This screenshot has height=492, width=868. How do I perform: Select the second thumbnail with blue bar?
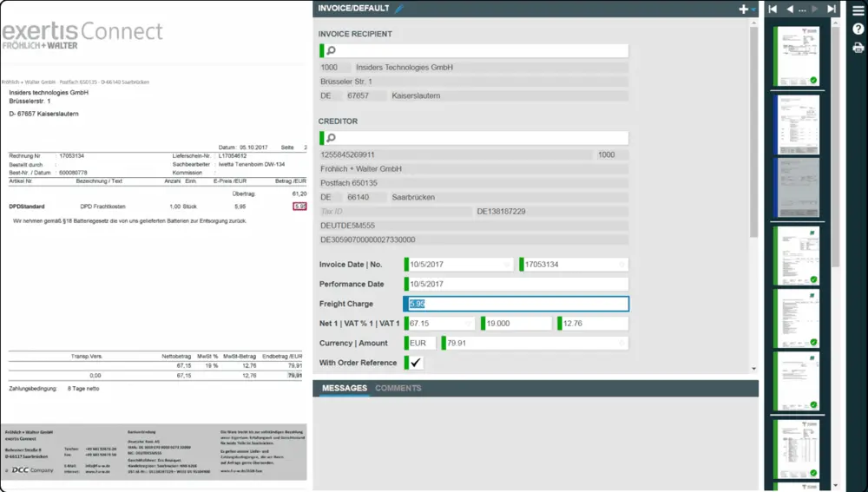(796, 125)
